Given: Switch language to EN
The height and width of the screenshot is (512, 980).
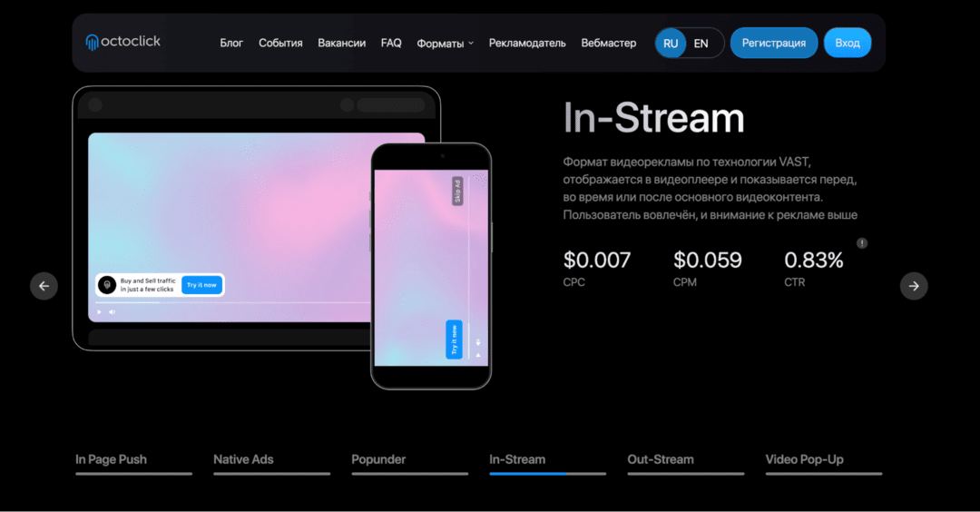Looking at the screenshot, I should (701, 44).
